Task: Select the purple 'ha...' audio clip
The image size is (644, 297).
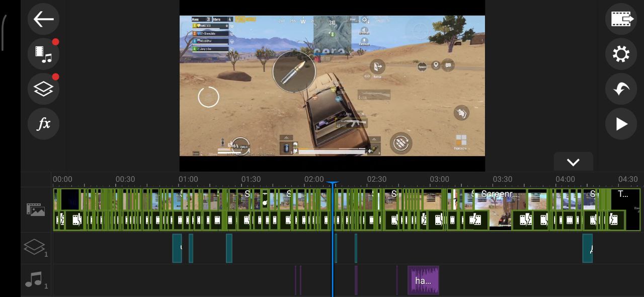Action: click(x=423, y=280)
